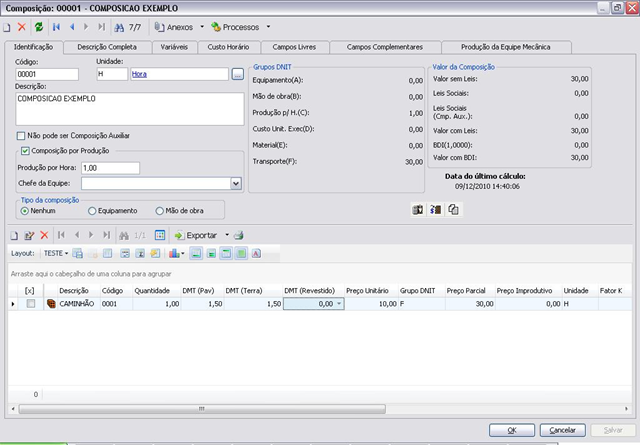Expand chart icon dropdown arrow
640x445 pixels.
(182, 254)
